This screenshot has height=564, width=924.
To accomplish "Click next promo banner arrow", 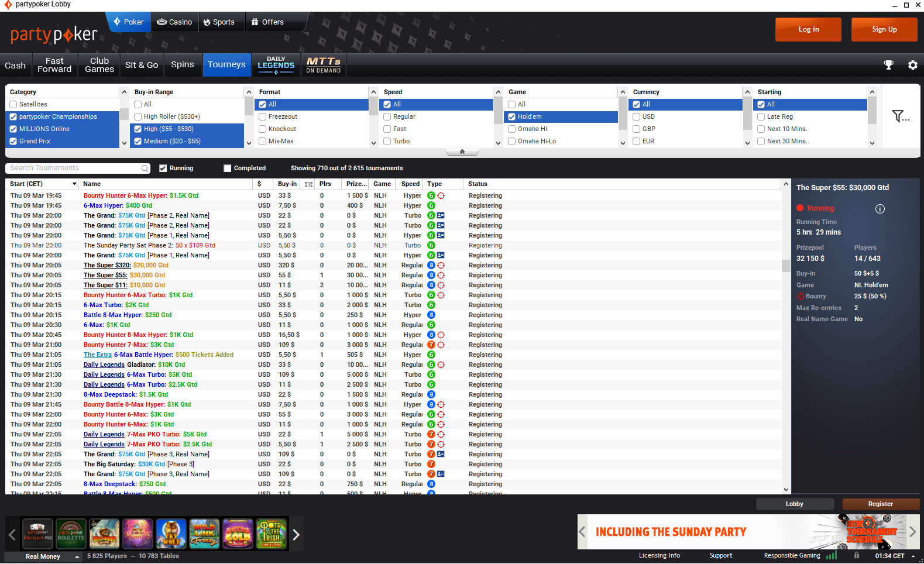I will coord(912,532).
